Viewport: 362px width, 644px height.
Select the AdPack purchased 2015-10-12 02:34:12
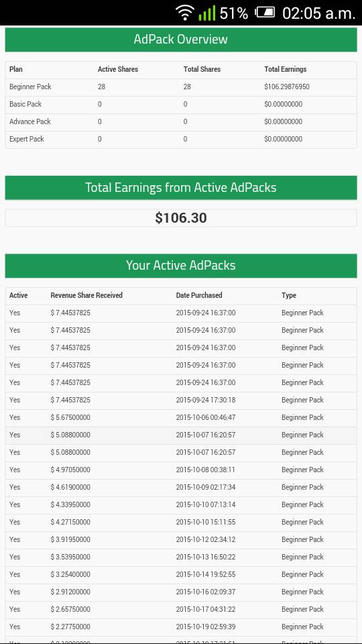click(x=181, y=539)
